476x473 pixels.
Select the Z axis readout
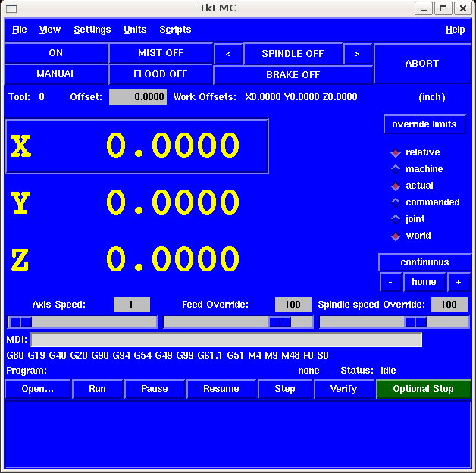click(125, 259)
